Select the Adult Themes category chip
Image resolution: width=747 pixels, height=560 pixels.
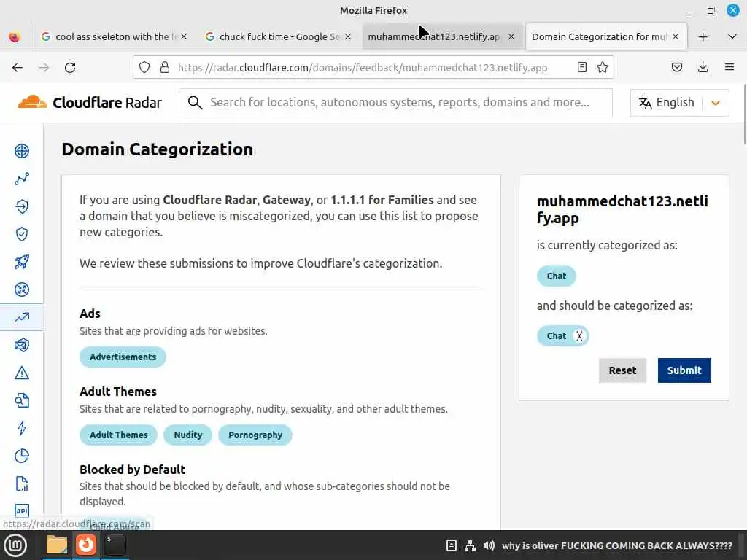click(x=119, y=435)
